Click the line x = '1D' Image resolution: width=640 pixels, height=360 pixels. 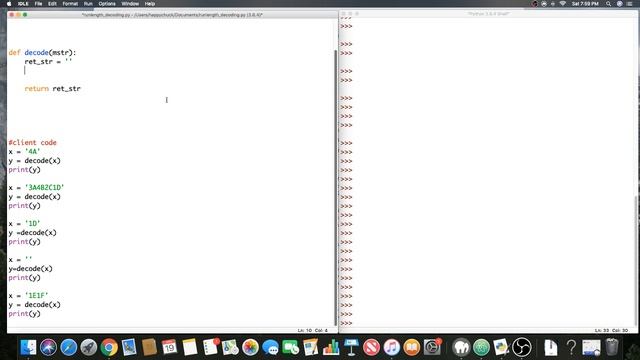(x=24, y=223)
